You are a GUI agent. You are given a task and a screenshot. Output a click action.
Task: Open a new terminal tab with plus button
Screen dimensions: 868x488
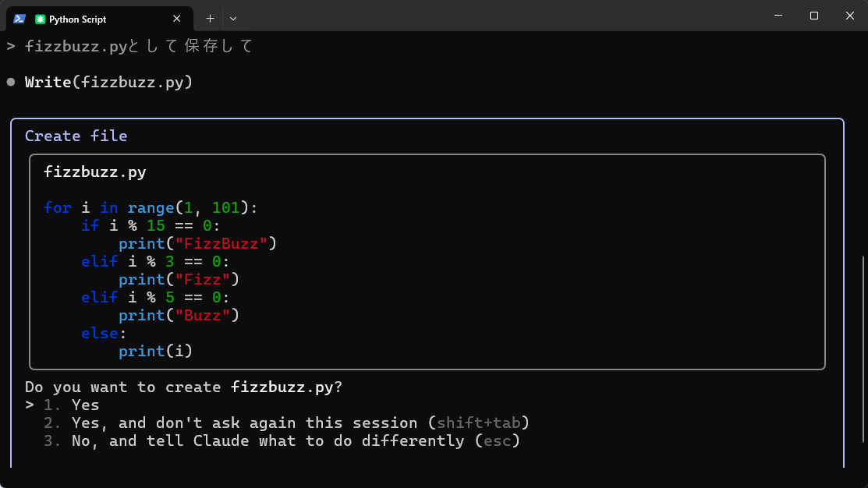[x=210, y=18]
